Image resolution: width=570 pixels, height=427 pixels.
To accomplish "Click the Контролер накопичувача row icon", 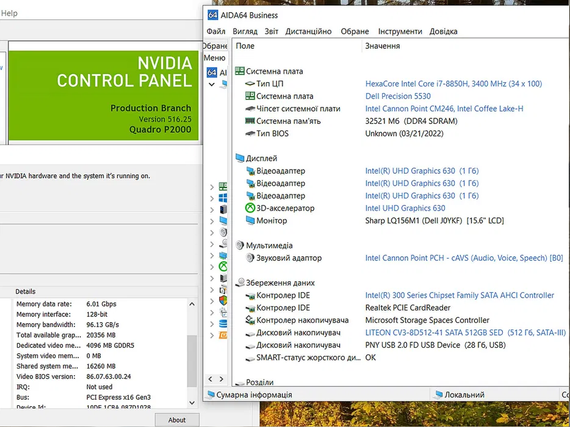I will pos(250,320).
